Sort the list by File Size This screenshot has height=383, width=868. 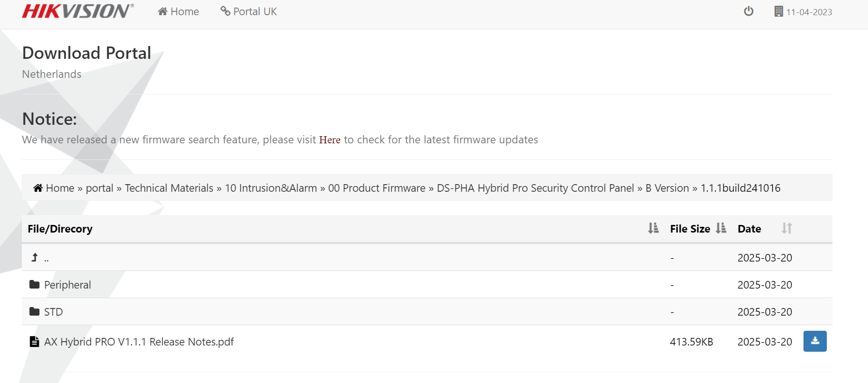coord(721,229)
